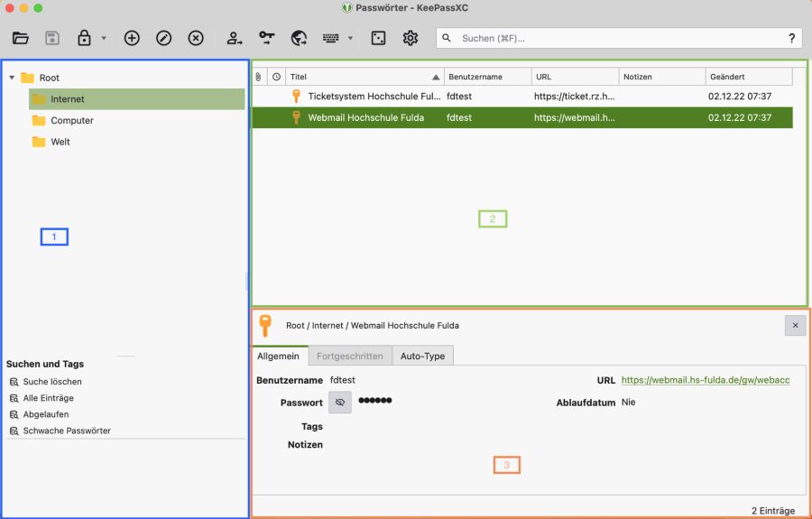812x519 pixels.
Task: Open the Auto-Type dropdown arrow in the toolbar
Action: coord(350,39)
